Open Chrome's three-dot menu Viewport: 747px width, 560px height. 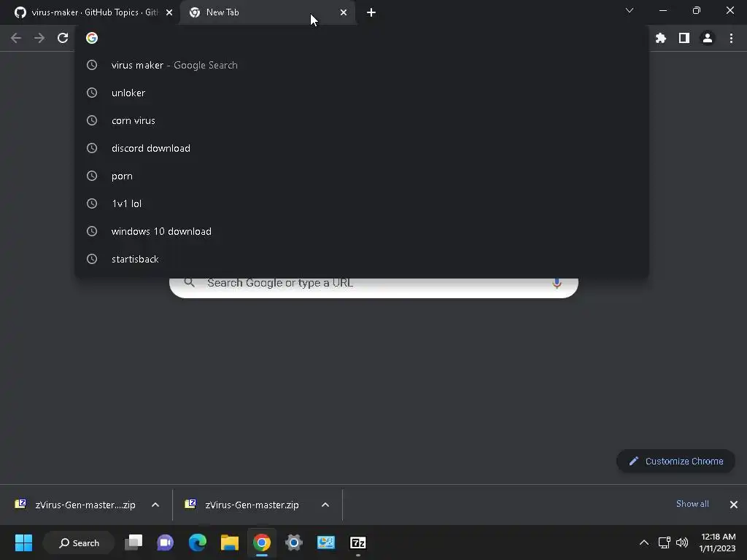click(x=731, y=38)
